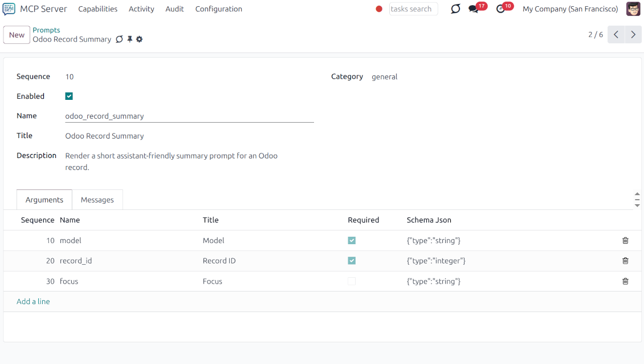Go to previous record with left chevron
Viewport: 644px width, 364px height.
616,34
